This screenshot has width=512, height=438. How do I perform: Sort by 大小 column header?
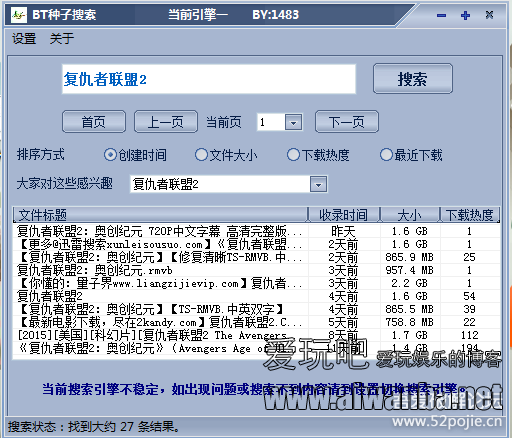coord(410,215)
